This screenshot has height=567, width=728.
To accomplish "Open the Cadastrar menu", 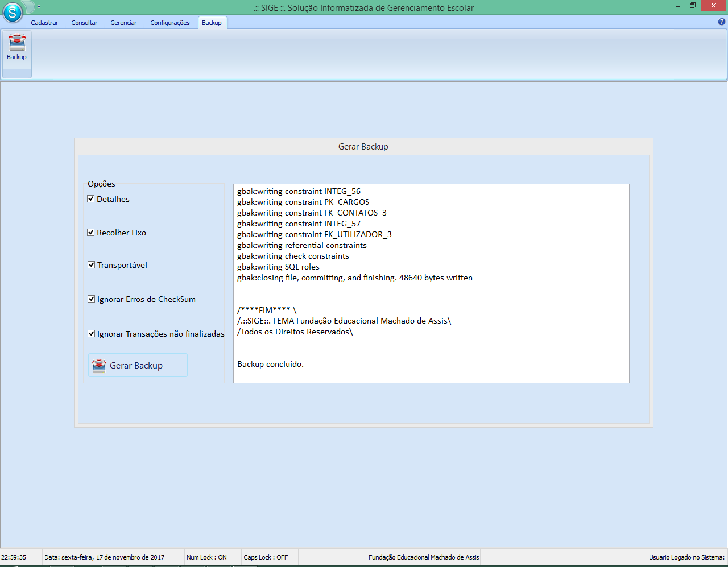I will [x=44, y=23].
